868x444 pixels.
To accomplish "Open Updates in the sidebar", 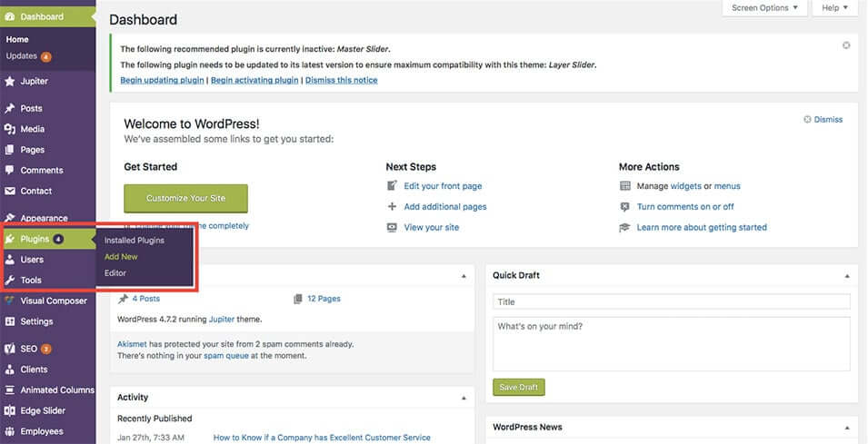I will point(22,56).
